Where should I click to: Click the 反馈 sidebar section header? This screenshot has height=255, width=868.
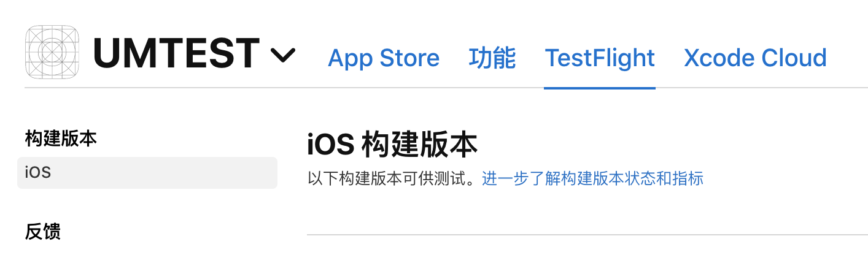tap(43, 232)
